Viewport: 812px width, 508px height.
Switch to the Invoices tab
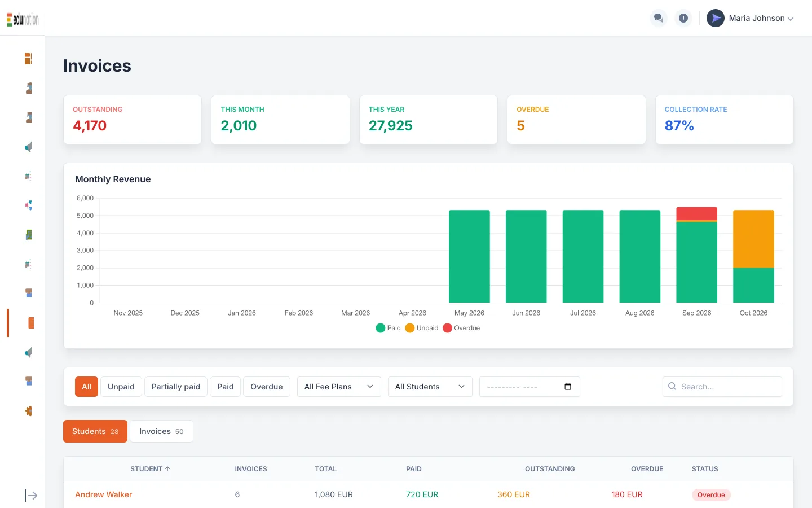pos(161,431)
